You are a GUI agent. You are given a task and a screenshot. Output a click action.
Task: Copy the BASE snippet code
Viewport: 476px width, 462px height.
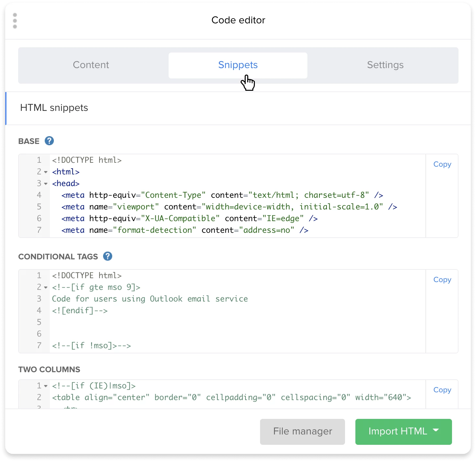point(442,164)
